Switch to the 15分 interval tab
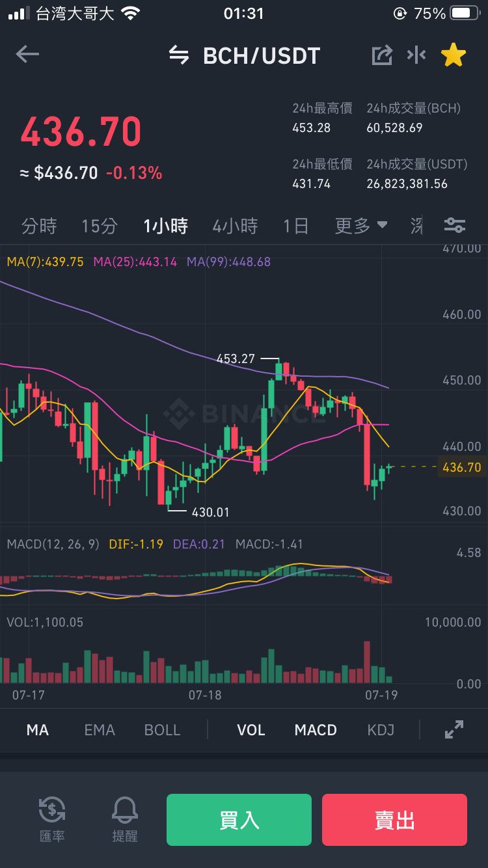Image resolution: width=488 pixels, height=868 pixels. click(x=100, y=226)
